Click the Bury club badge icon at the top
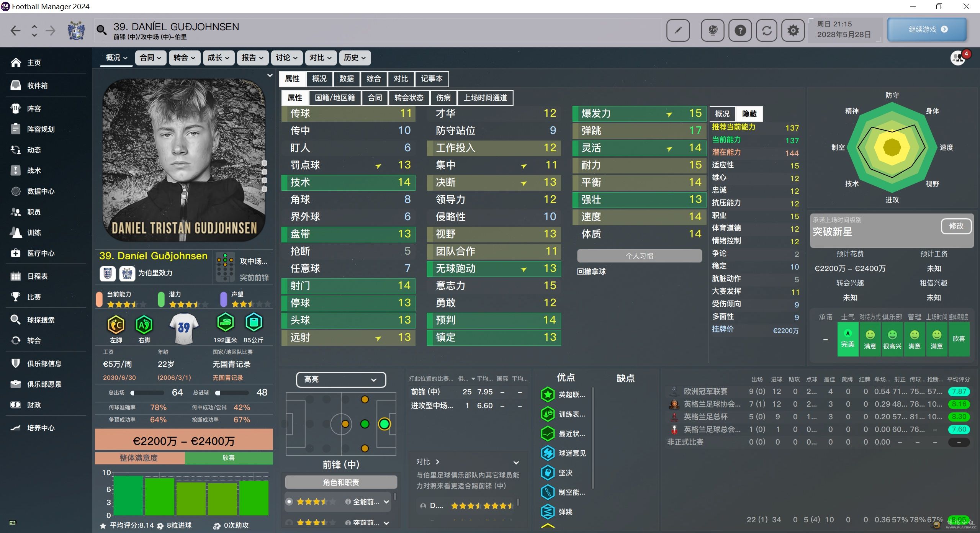 click(76, 30)
